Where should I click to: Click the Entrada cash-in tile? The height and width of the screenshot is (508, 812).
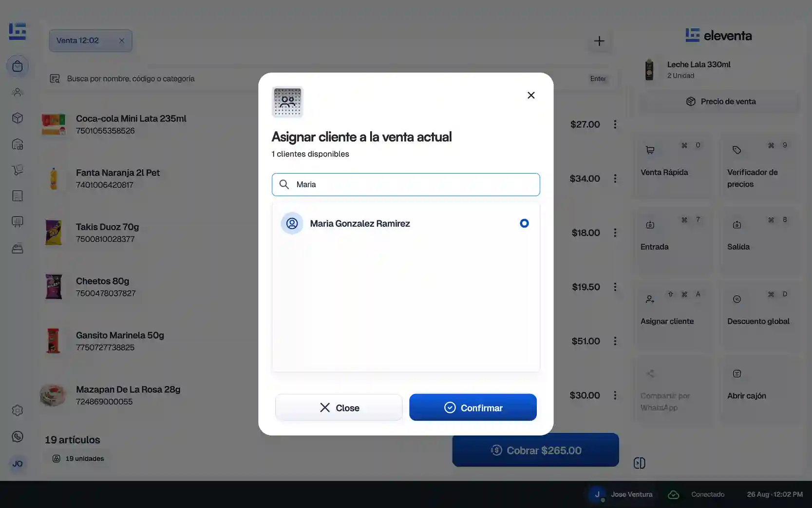[x=673, y=240]
